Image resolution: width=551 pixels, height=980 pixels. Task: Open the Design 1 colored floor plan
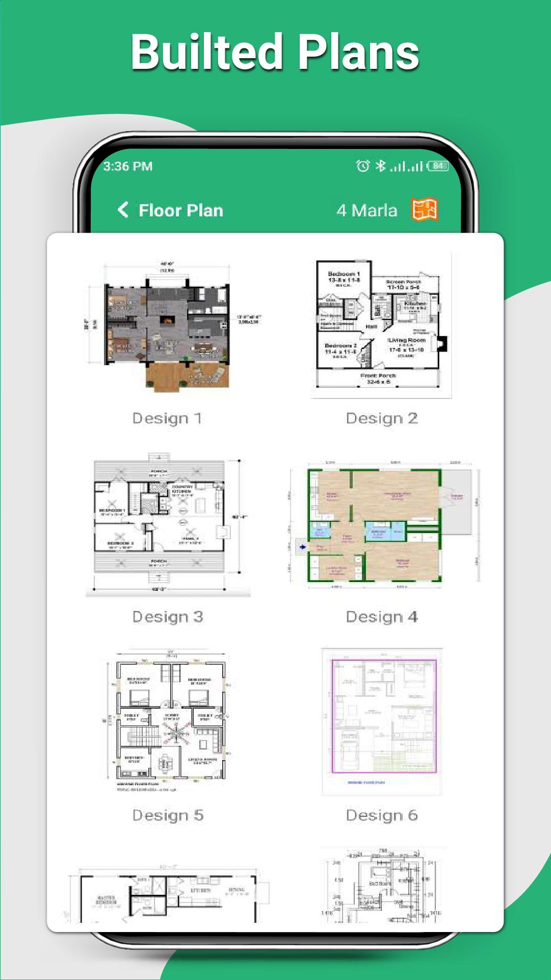[168, 326]
